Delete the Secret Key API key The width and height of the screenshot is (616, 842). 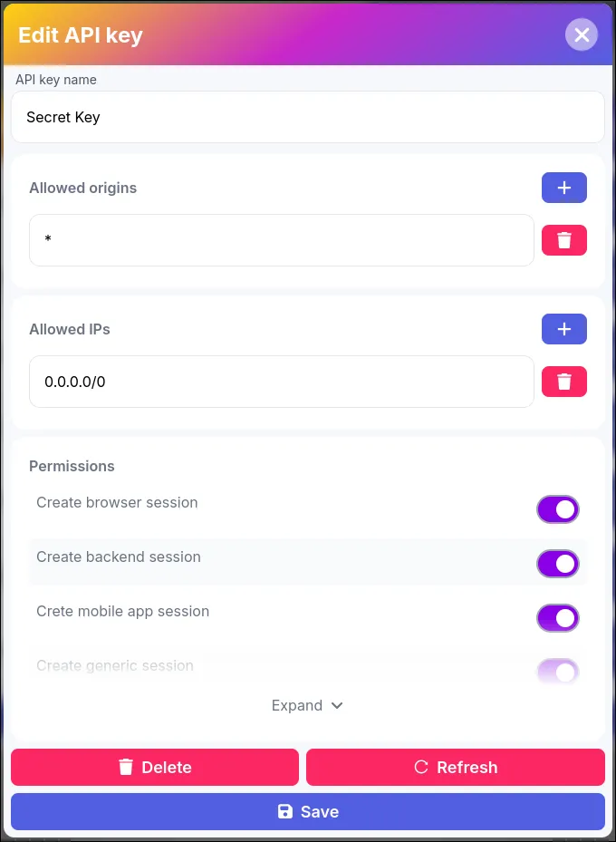[x=154, y=767]
